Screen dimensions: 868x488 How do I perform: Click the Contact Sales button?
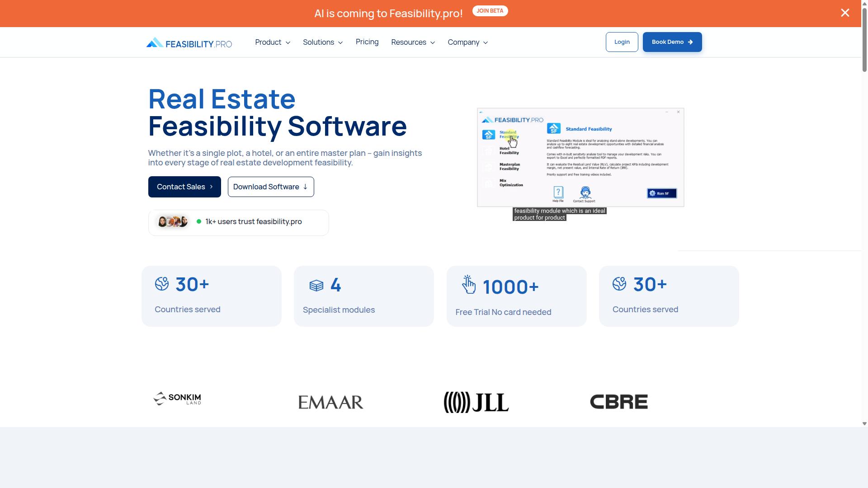coord(184,187)
